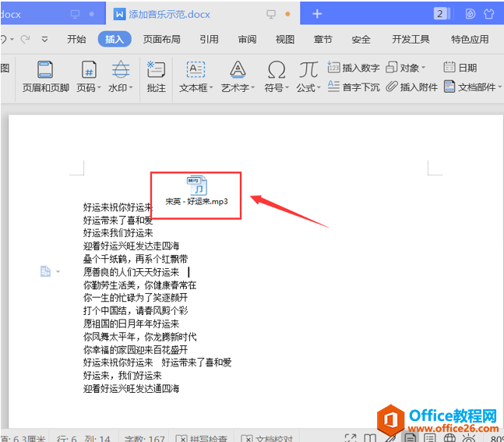Click the monitor icon on 添加音乐示范 tab

pyautogui.click(x=271, y=14)
